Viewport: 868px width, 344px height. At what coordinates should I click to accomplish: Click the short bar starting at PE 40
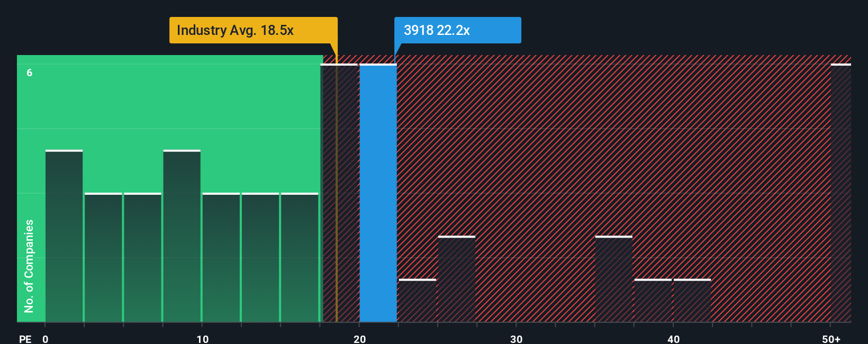692,301
